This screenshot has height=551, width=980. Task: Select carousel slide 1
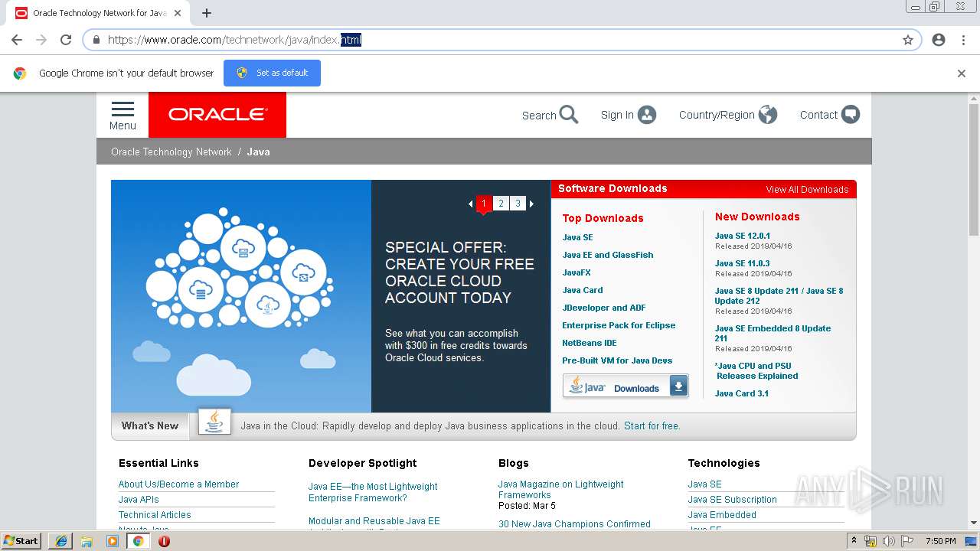click(x=484, y=204)
